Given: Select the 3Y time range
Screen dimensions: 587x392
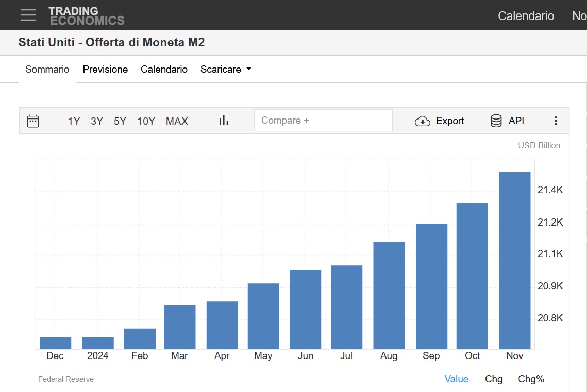Looking at the screenshot, I should (96, 121).
